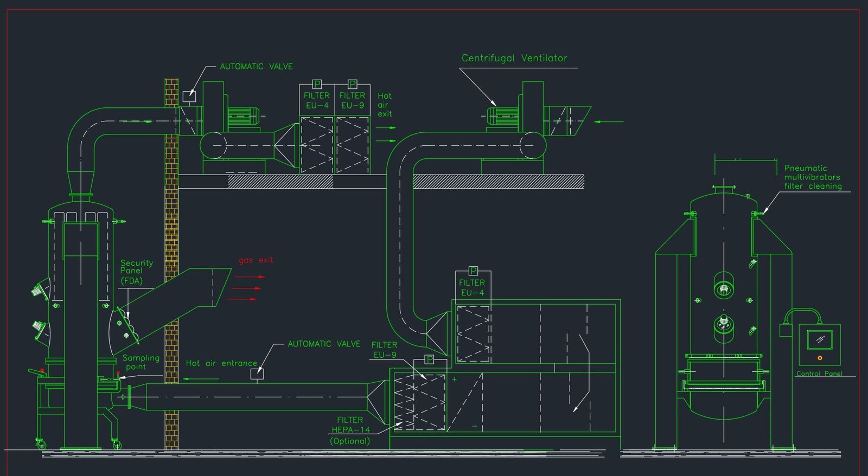
Task: Click the Sampling point label
Action: pos(140,362)
